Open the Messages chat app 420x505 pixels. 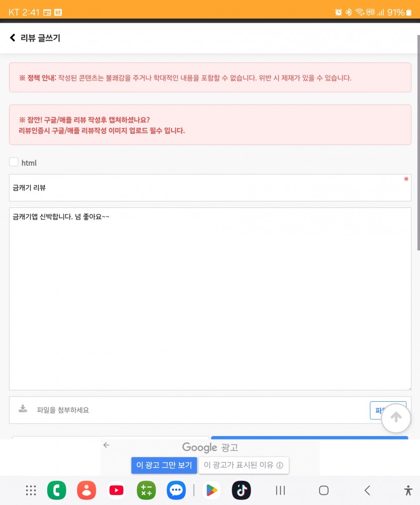[x=176, y=490]
